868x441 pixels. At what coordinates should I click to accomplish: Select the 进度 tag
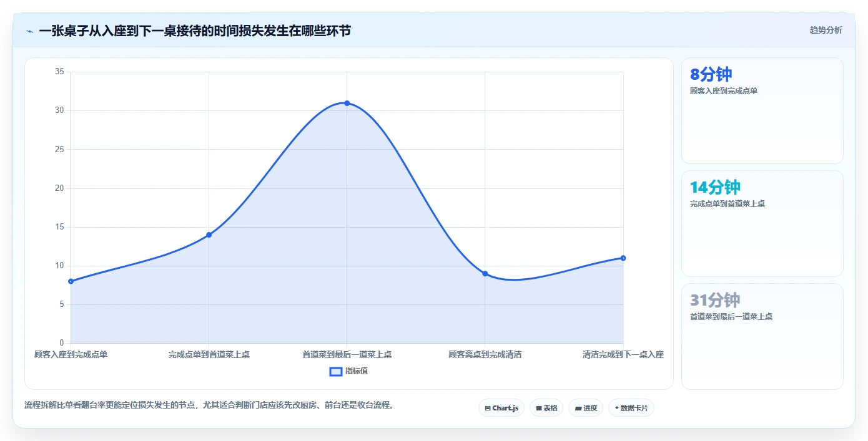click(x=586, y=408)
